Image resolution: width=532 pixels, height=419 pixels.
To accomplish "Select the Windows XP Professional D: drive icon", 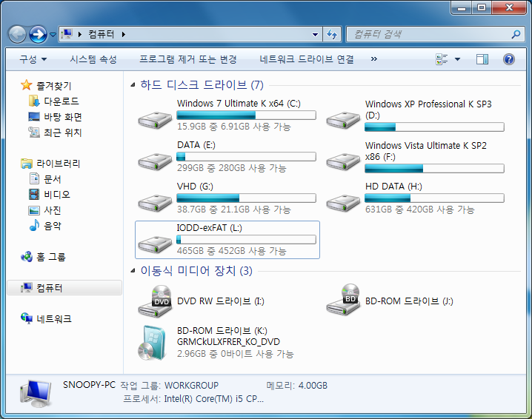I will coord(343,120).
